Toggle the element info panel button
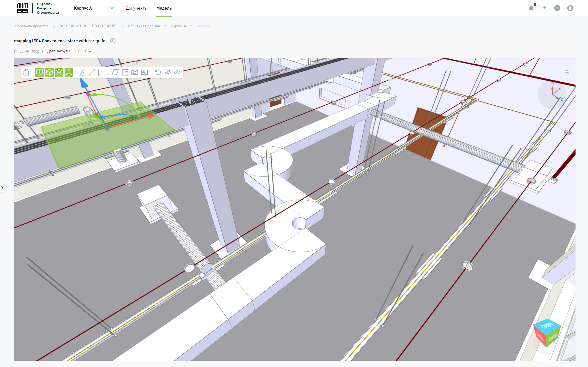The image size is (588, 367). coord(40,72)
